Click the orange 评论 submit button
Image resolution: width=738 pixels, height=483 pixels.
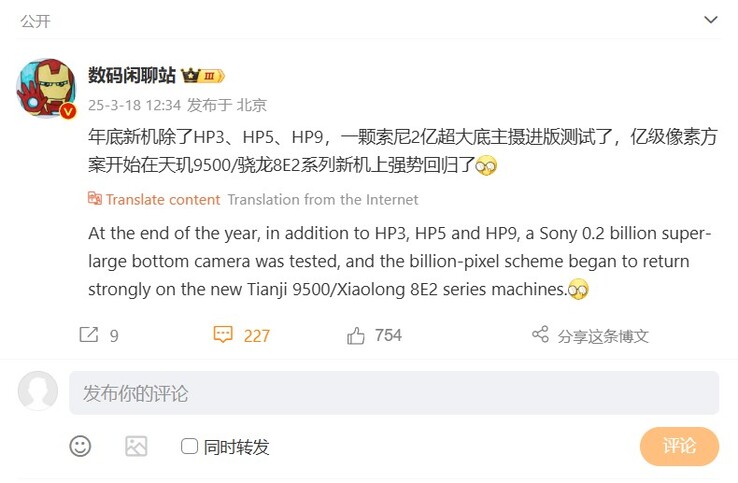(x=679, y=446)
